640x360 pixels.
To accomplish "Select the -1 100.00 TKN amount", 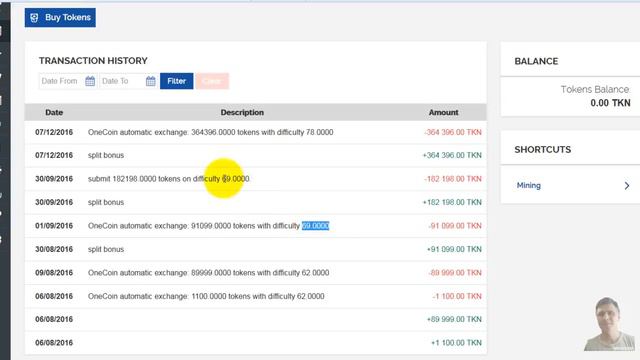I will click(457, 296).
